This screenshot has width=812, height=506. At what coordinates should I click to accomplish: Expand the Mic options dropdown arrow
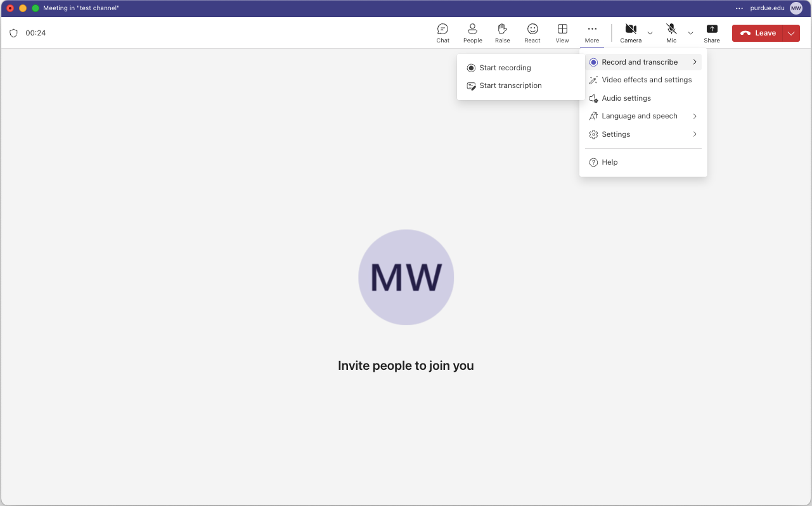(x=690, y=33)
